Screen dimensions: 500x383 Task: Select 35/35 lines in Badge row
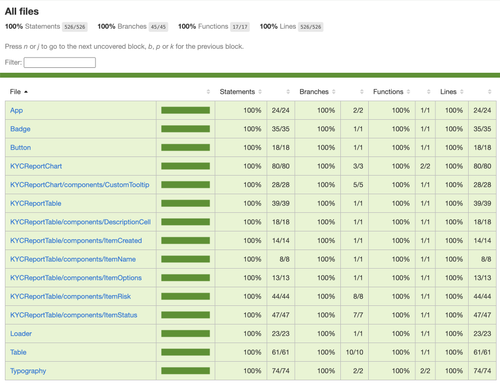[482, 129]
